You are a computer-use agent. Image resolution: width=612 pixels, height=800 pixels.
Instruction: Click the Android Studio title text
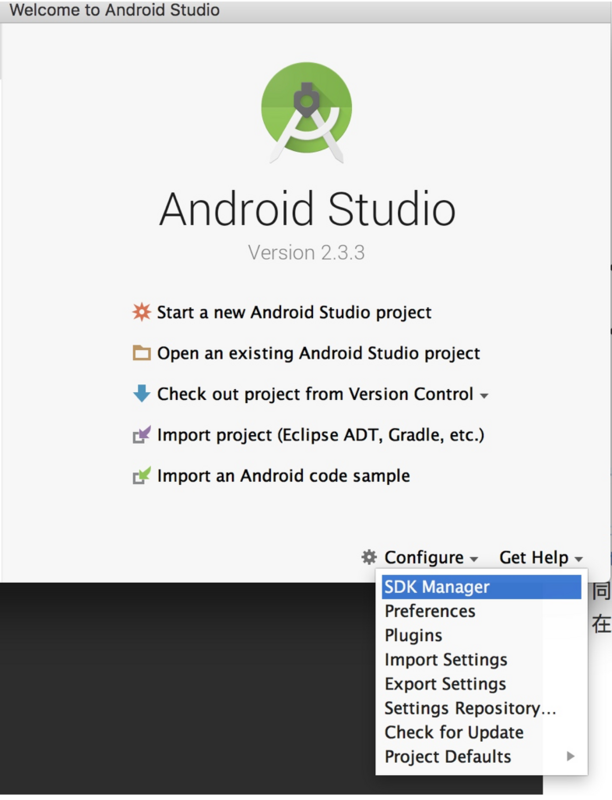[307, 208]
